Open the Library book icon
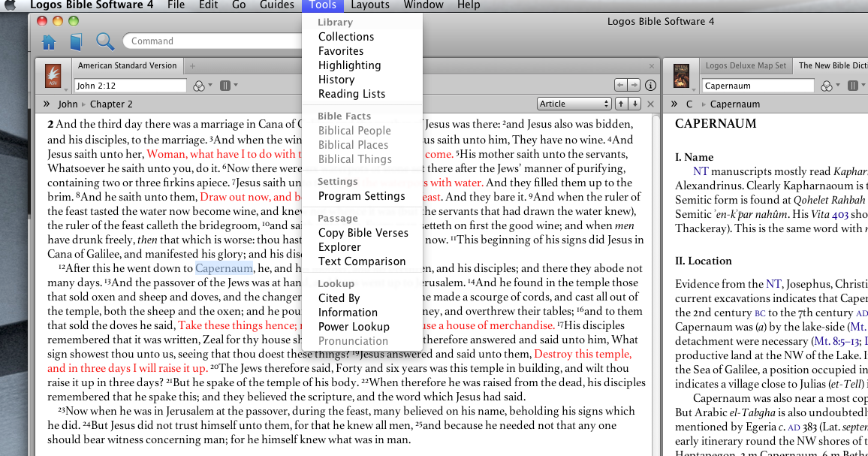 point(76,41)
